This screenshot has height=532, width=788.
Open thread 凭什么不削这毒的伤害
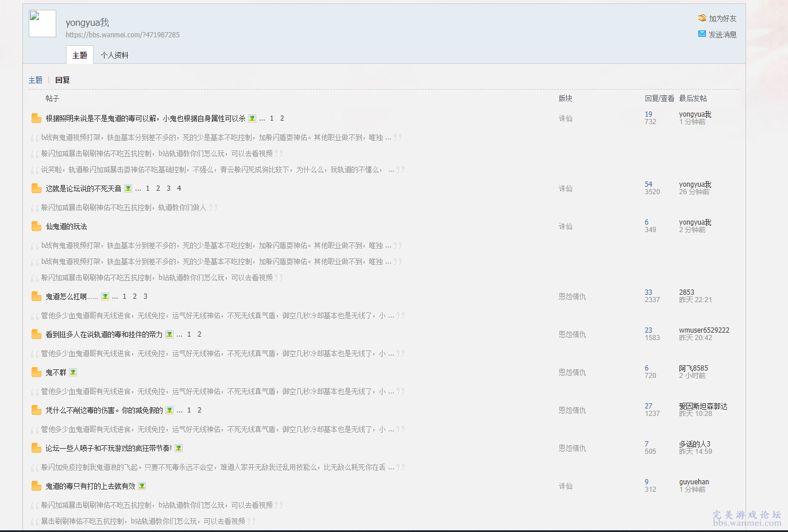[x=104, y=410]
